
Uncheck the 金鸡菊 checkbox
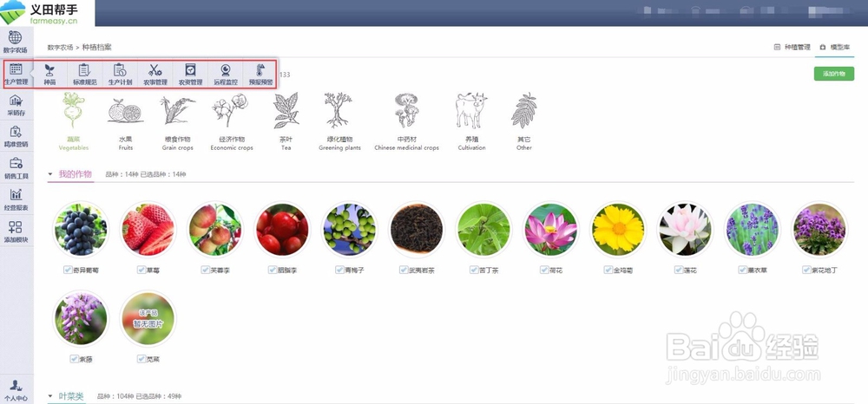click(x=608, y=270)
